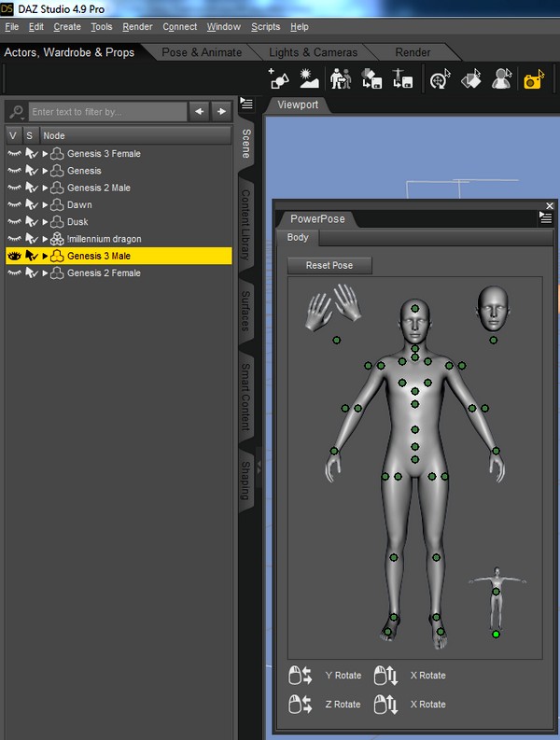Click the next filter result arrow button
Screen dimensions: 560x740
pyautogui.click(x=221, y=112)
